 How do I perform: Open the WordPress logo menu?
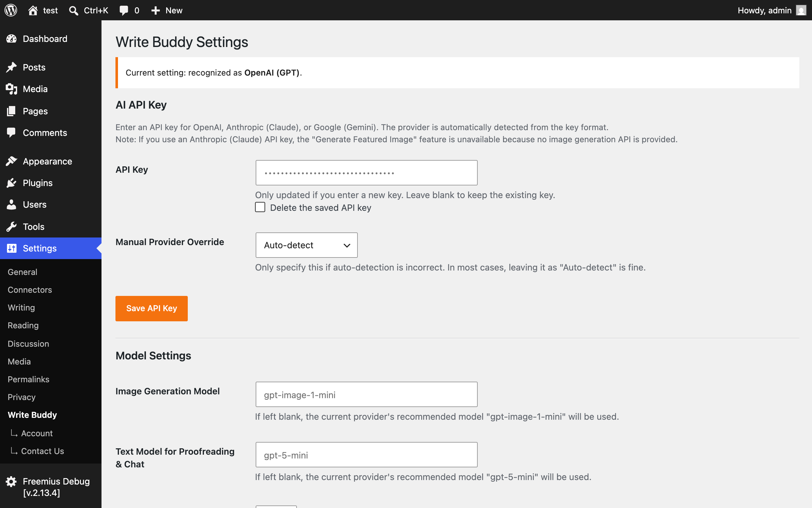coord(11,10)
